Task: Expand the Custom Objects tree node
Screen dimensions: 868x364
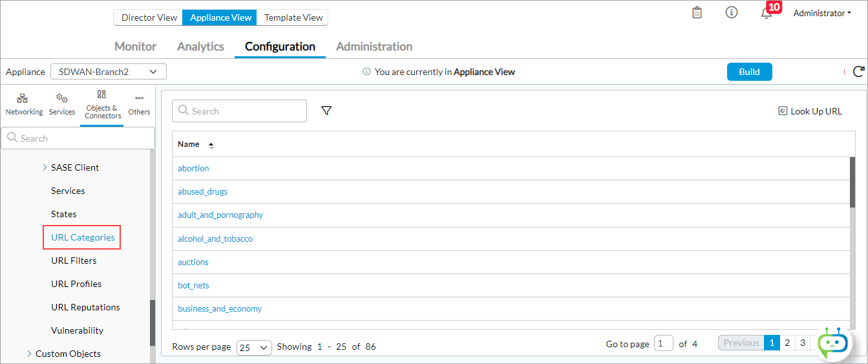Action: point(29,354)
